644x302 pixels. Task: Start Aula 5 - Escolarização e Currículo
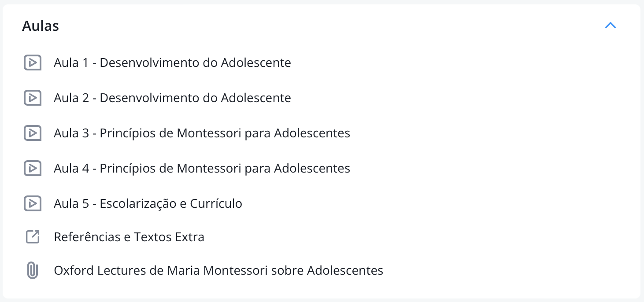[148, 203]
